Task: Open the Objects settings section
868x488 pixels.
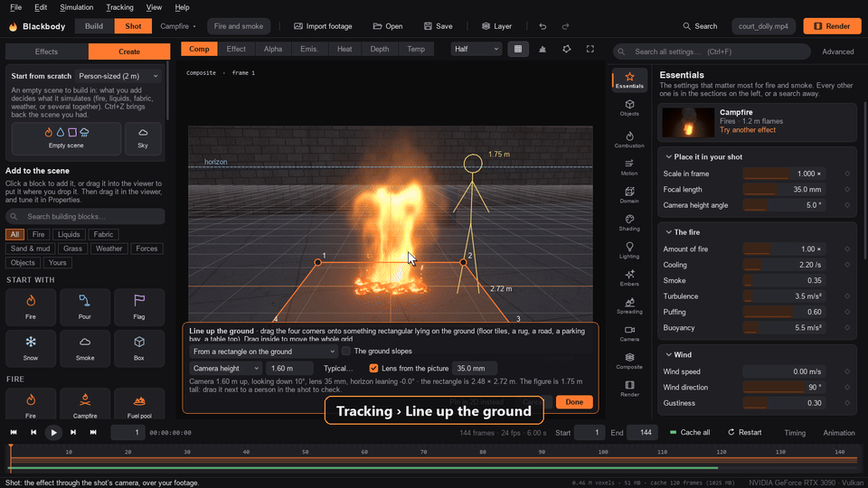Action: tap(629, 108)
